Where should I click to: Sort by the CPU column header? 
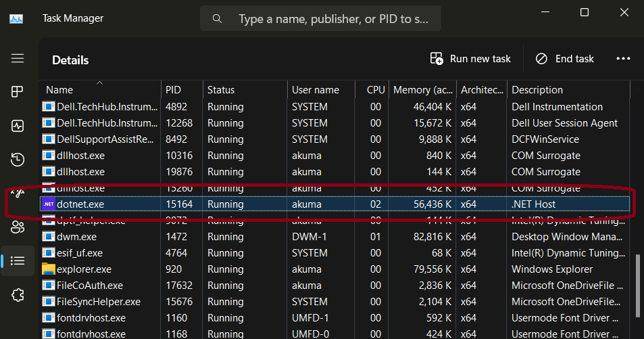pos(372,90)
